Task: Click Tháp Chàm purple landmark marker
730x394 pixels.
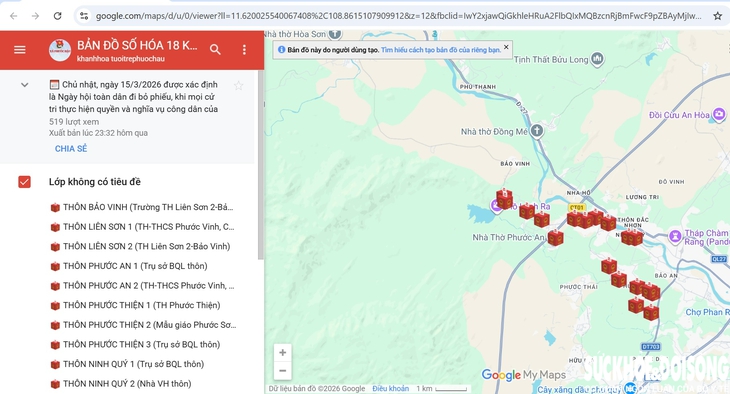Action: pyautogui.click(x=675, y=237)
